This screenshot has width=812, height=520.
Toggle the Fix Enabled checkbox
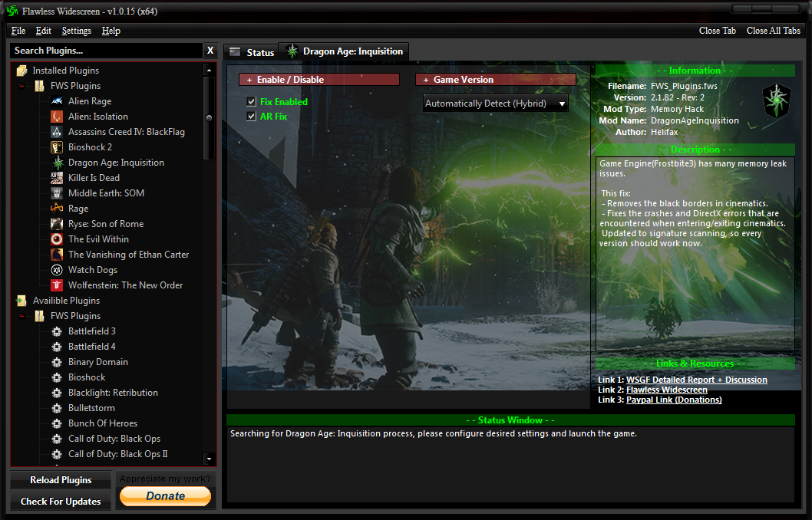tap(251, 102)
